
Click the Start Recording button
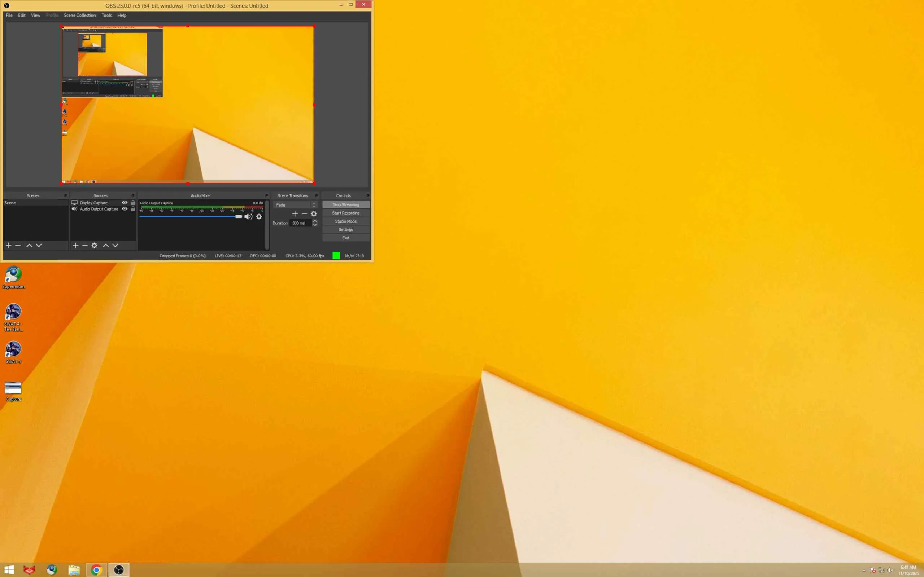345,213
